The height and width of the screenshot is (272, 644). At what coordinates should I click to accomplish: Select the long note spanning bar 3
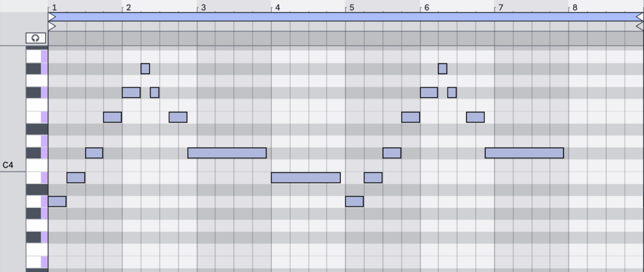click(x=226, y=153)
